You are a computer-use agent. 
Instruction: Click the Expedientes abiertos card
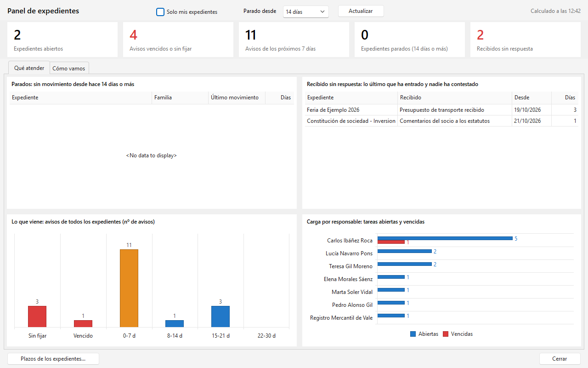[x=62, y=40]
